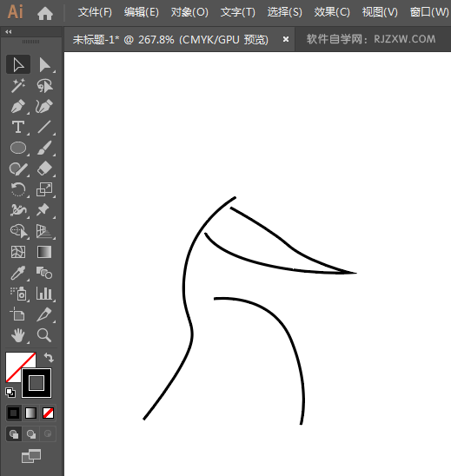Screen dimensions: 451x476
Task: Change the screen mode
Action: point(31,456)
